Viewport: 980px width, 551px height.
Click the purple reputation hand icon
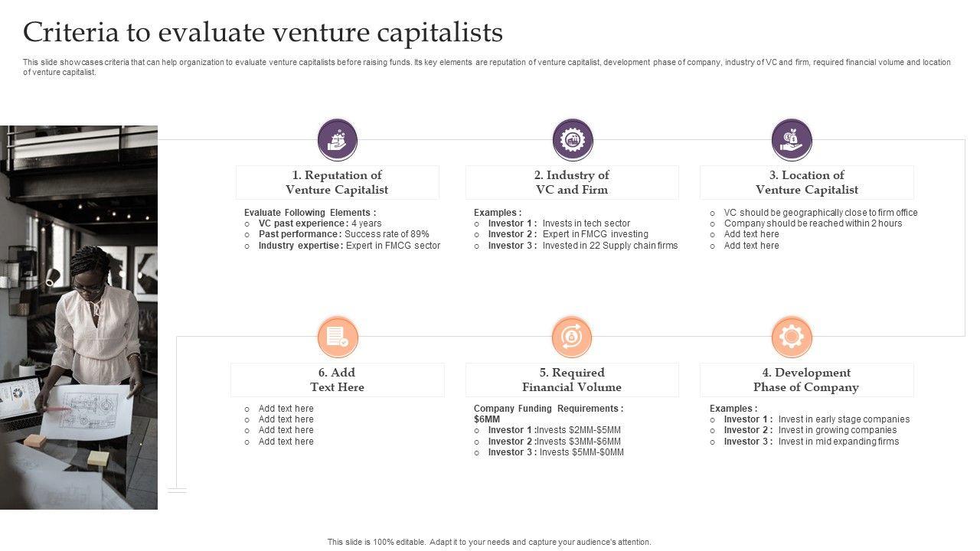click(x=338, y=140)
